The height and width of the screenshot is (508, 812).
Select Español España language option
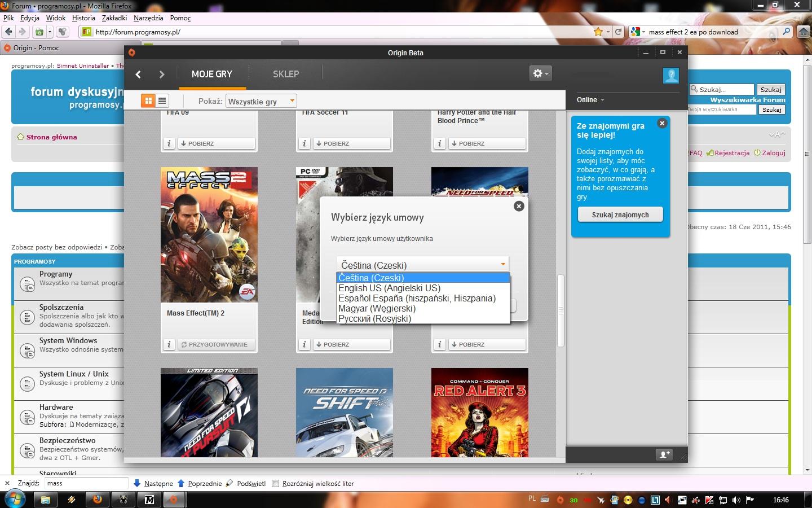[x=423, y=298]
